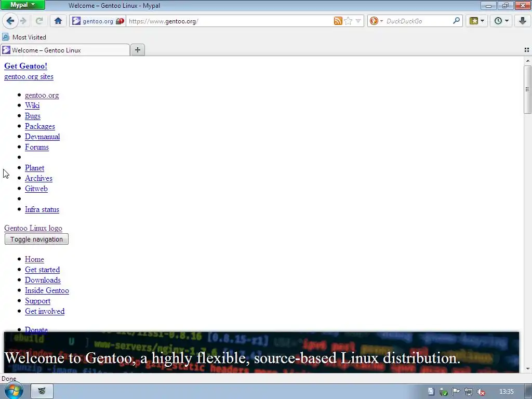This screenshot has width=532, height=399.
Task: Open the DuckDuckGo search engine selector
Action: click(x=376, y=21)
